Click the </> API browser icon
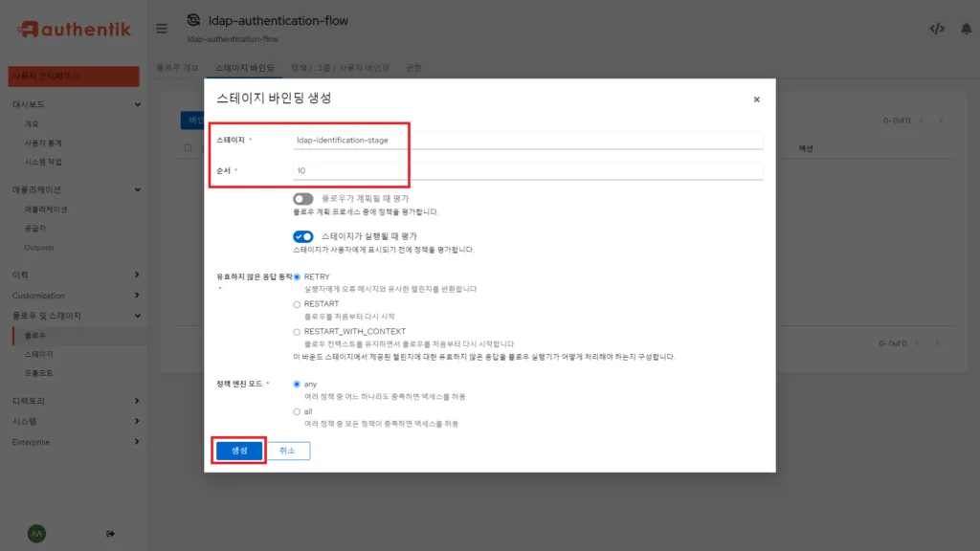The image size is (980, 551). click(935, 29)
